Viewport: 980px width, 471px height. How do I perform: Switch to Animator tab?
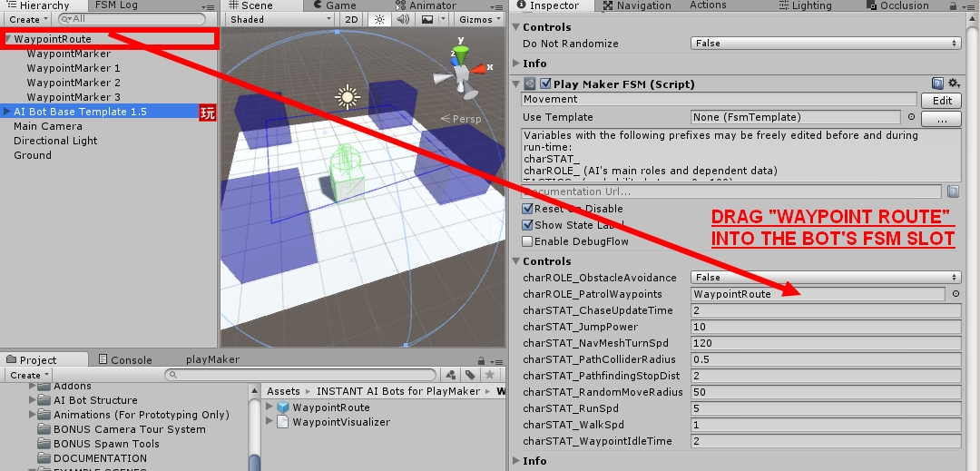pos(426,5)
